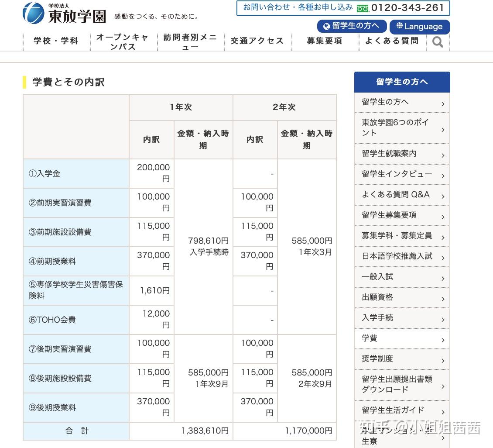
Task: Expand the 日本語学校推薦入試 sidebar entry
Action: 442,257
